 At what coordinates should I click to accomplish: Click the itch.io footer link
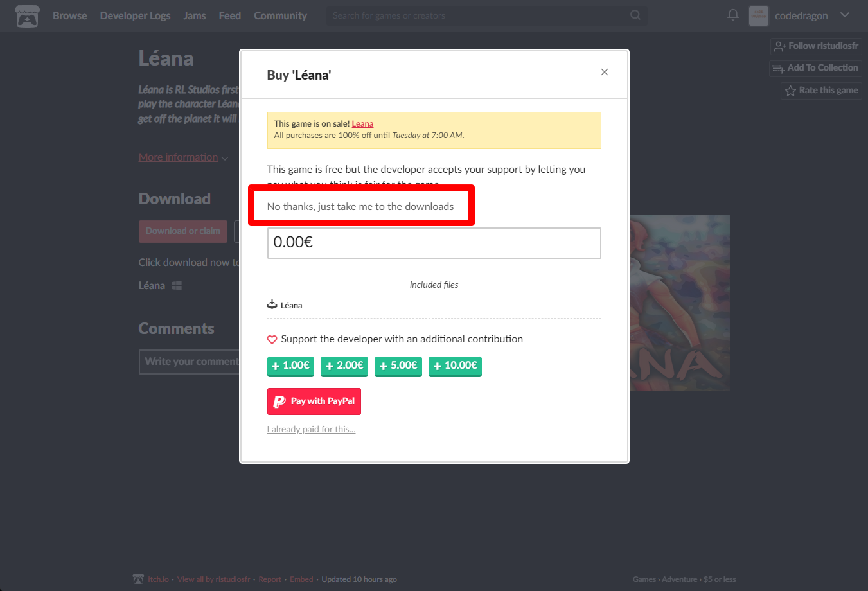point(158,579)
